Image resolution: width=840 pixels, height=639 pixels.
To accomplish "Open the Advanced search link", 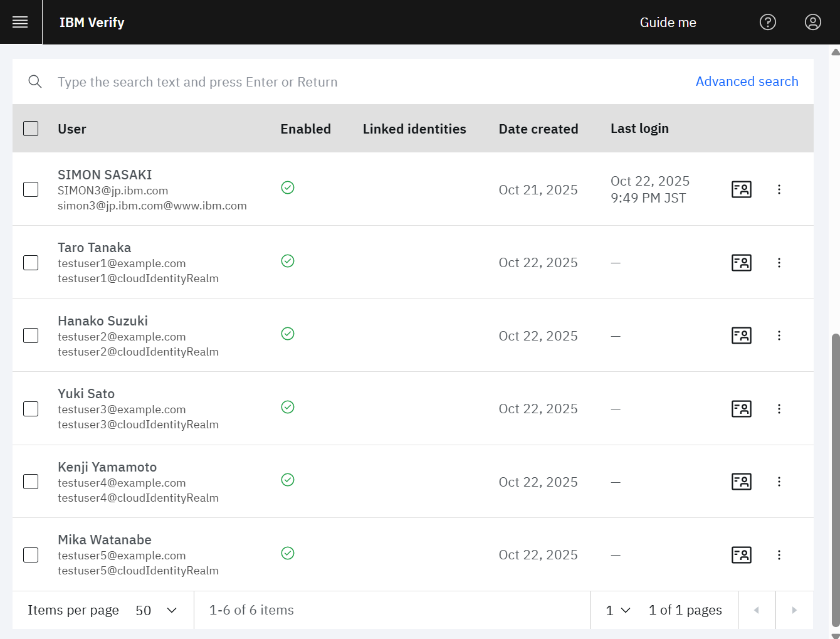I will coord(747,82).
